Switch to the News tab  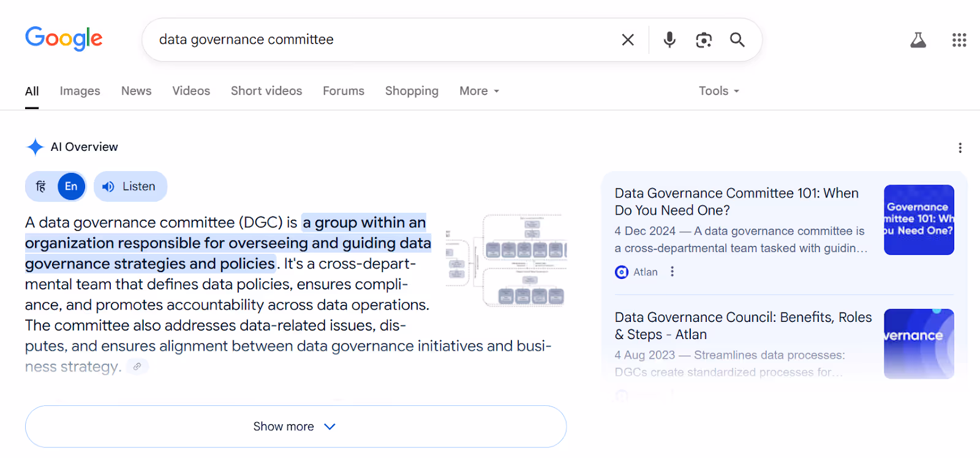tap(136, 91)
